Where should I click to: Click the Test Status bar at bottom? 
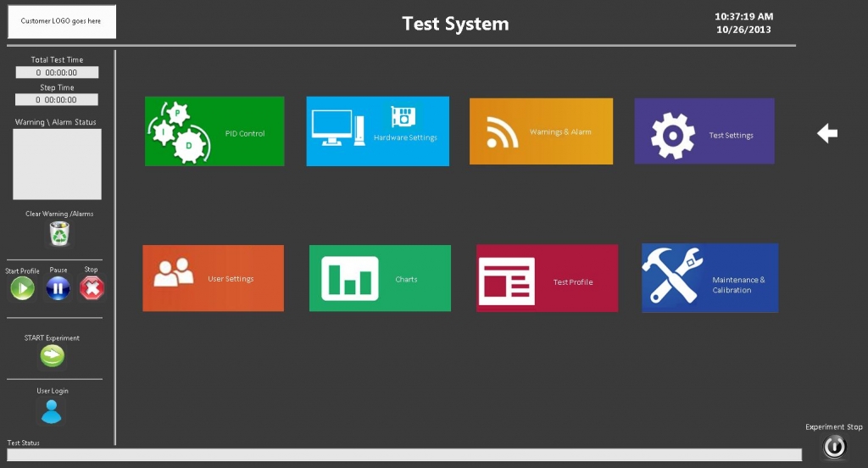pyautogui.click(x=403, y=455)
